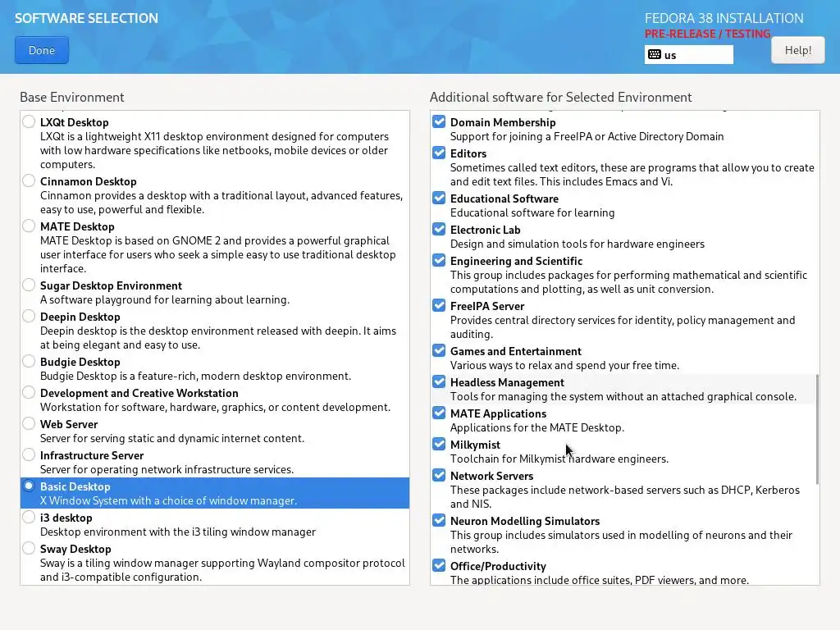The image size is (840, 630).
Task: Click the 'Basic Desktop' label in highlighted row
Action: [x=75, y=487]
